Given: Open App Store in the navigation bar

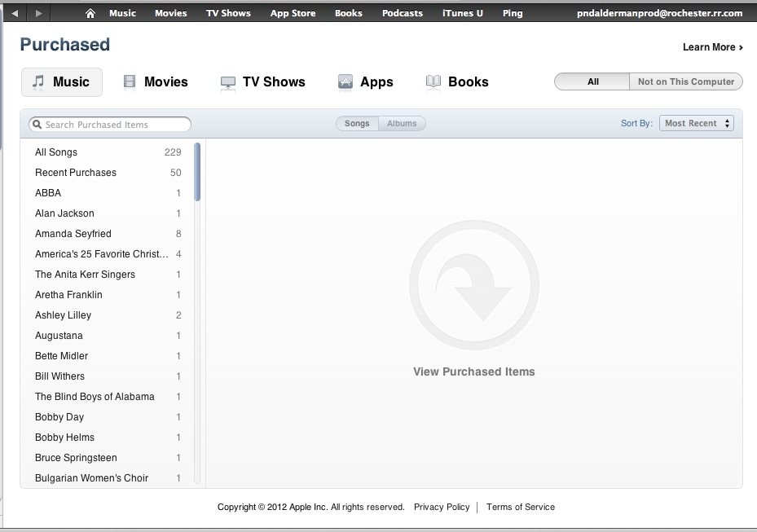Looking at the screenshot, I should pyautogui.click(x=293, y=13).
